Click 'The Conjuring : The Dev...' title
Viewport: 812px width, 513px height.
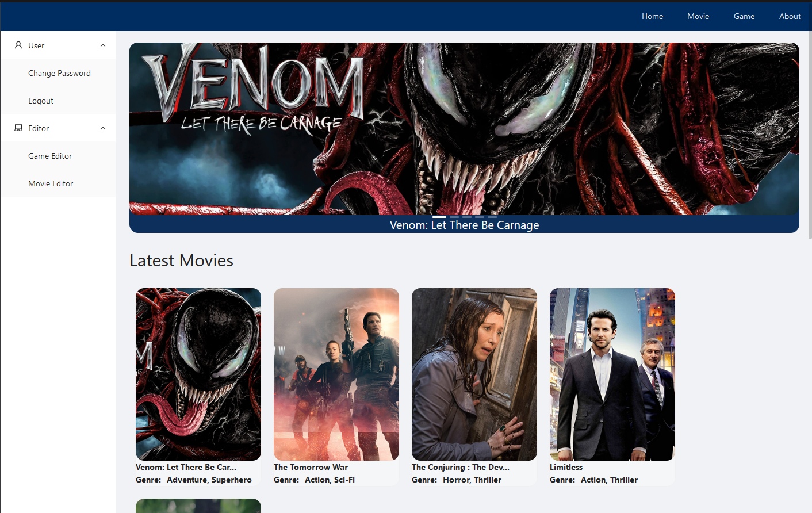click(x=461, y=467)
